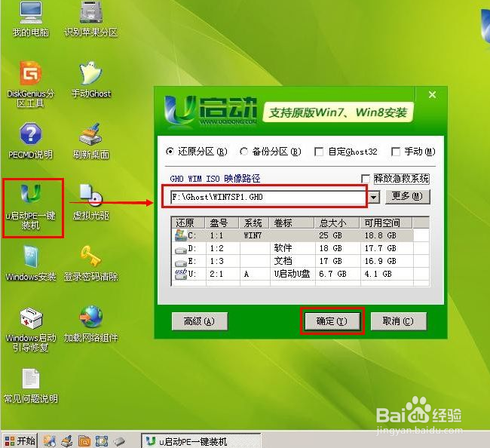
Task: Click the gray drive quick launch icon
Action: pyautogui.click(x=119, y=441)
